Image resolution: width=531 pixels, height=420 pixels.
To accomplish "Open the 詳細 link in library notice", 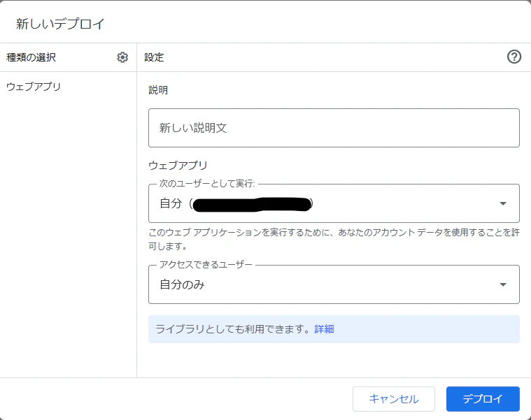I will click(x=324, y=329).
